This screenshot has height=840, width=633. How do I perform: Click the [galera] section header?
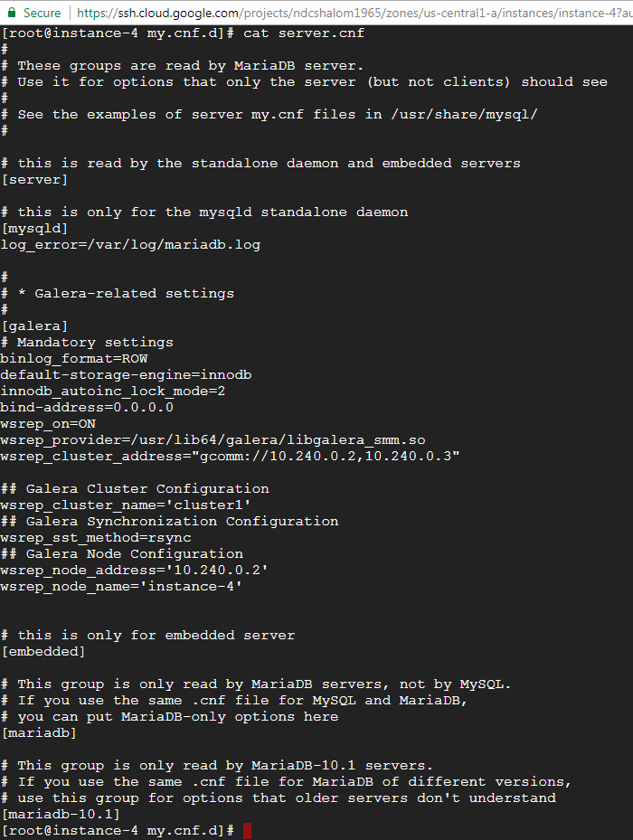coord(35,326)
